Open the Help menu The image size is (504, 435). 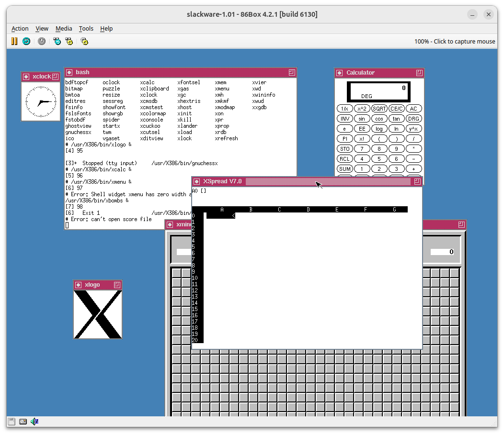point(106,29)
